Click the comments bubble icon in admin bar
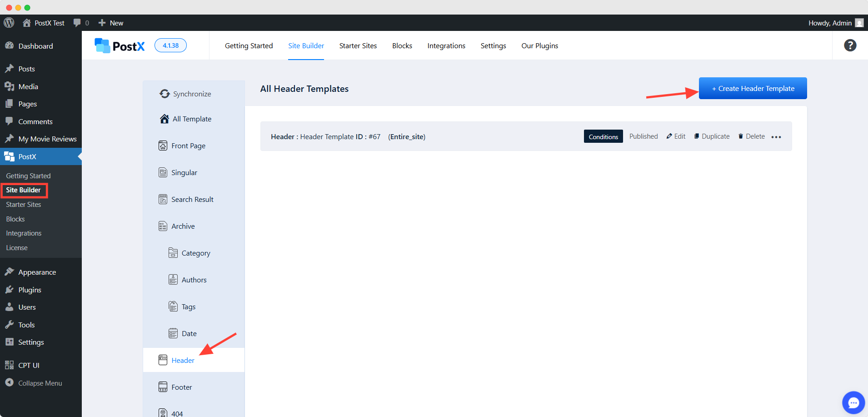This screenshot has height=417, width=868. coord(77,23)
